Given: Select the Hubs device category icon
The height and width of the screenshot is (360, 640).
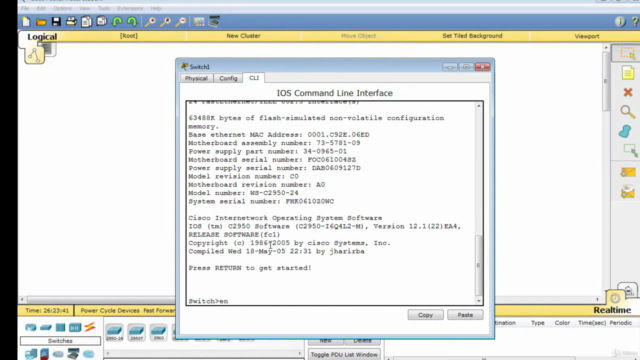Looking at the screenshot, I should 60,327.
